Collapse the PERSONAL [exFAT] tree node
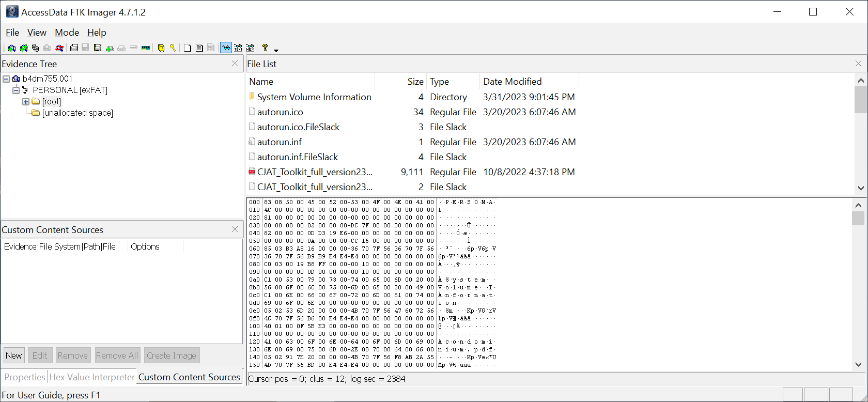The image size is (868, 402). point(16,90)
